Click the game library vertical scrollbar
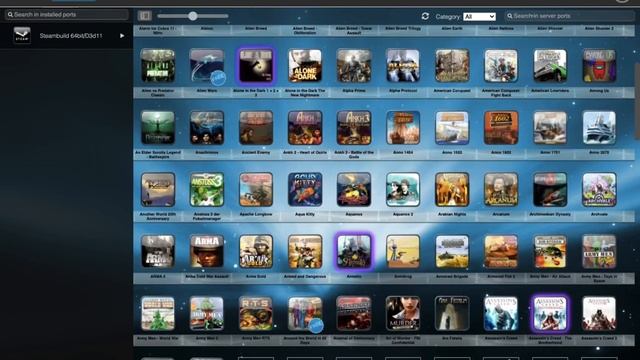 point(637,100)
